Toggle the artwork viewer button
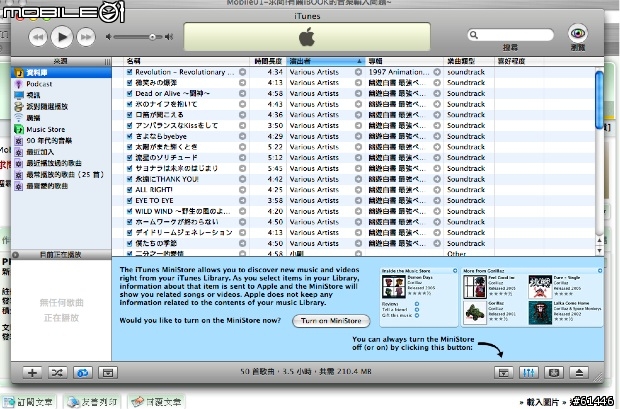This screenshot has width=620, height=409. tap(108, 373)
